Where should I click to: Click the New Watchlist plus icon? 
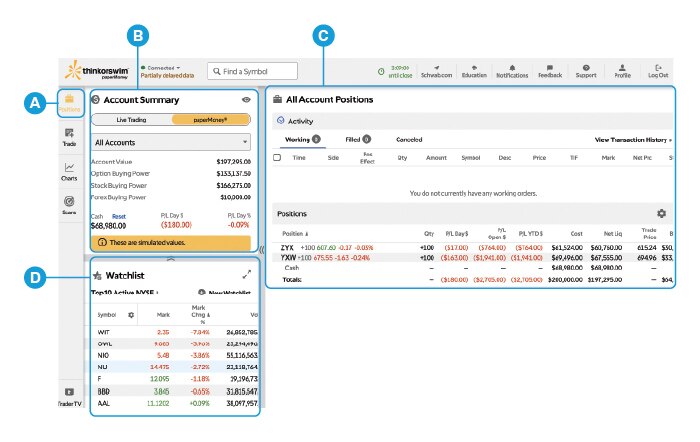pyautogui.click(x=202, y=292)
